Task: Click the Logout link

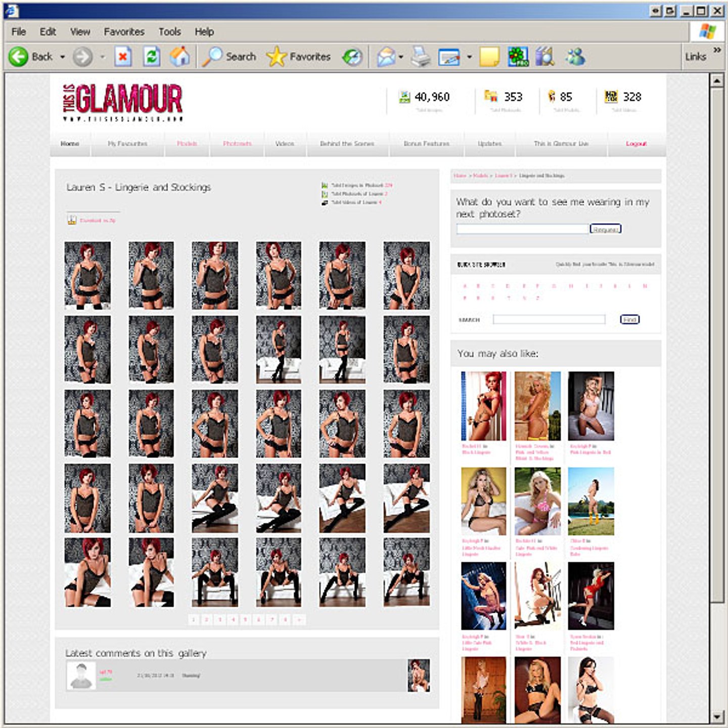Action: (635, 144)
